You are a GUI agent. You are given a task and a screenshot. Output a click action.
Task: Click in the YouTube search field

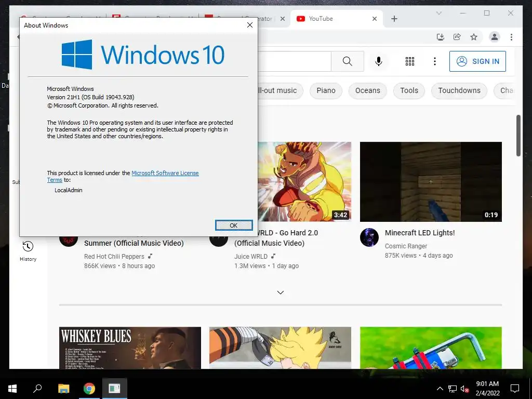(x=295, y=61)
